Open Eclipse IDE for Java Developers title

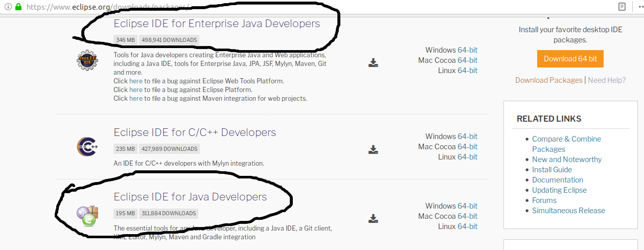pos(190,197)
